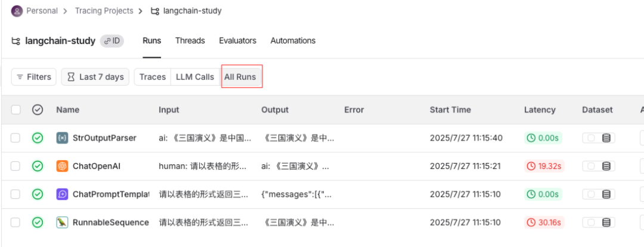Screen dimensions: 644x247
Task: Click the ChatOpenAI run icon
Action: [62, 166]
